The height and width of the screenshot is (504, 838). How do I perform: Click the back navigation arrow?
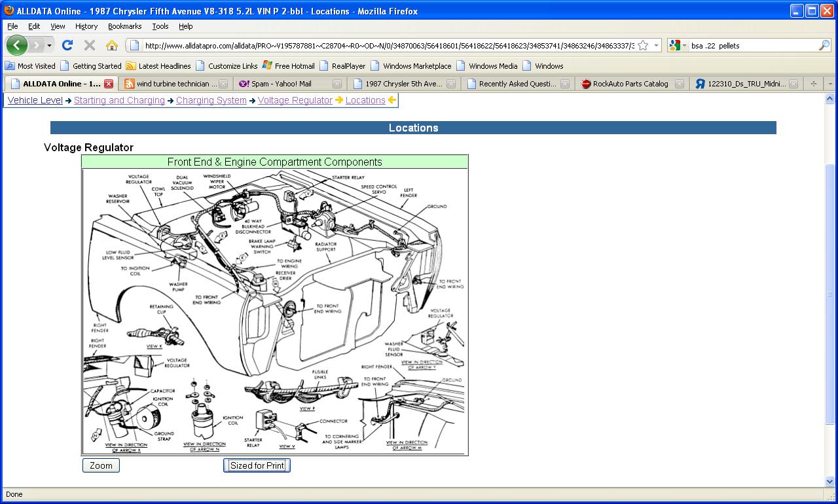(x=17, y=45)
